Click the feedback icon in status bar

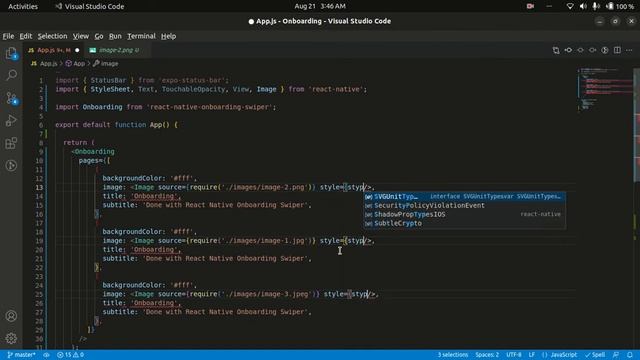click(x=616, y=355)
